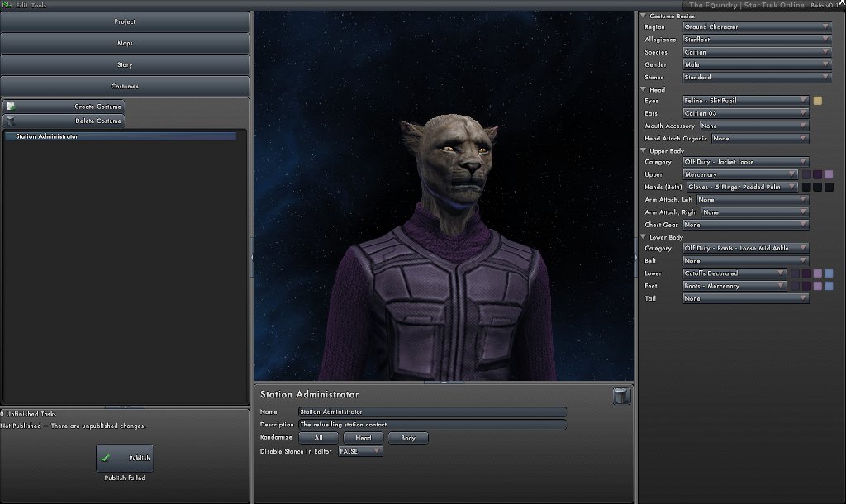
Task: Select Station Administrator in costume list
Action: (x=121, y=136)
